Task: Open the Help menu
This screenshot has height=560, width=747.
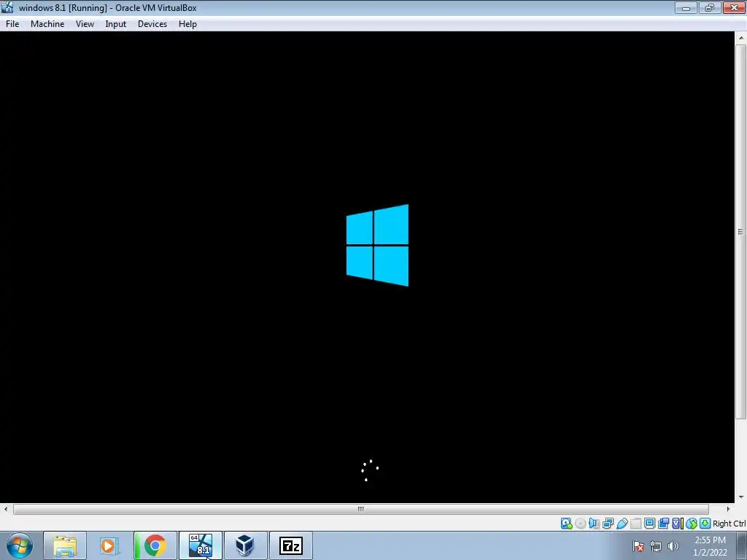Action: click(187, 24)
